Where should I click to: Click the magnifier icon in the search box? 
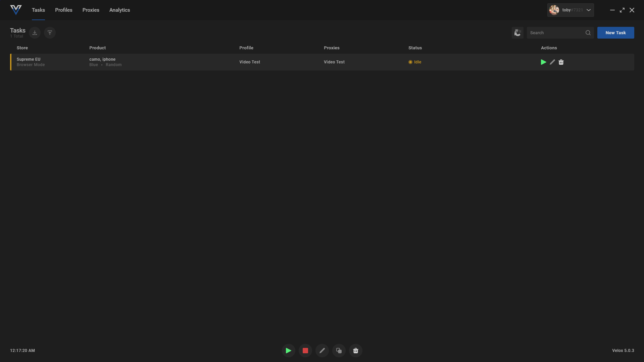point(588,33)
